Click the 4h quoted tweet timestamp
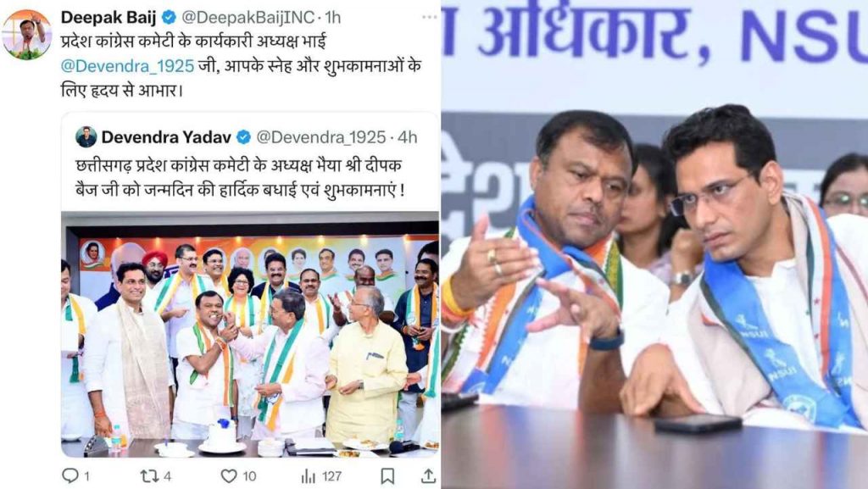The image size is (868, 489). [x=407, y=137]
